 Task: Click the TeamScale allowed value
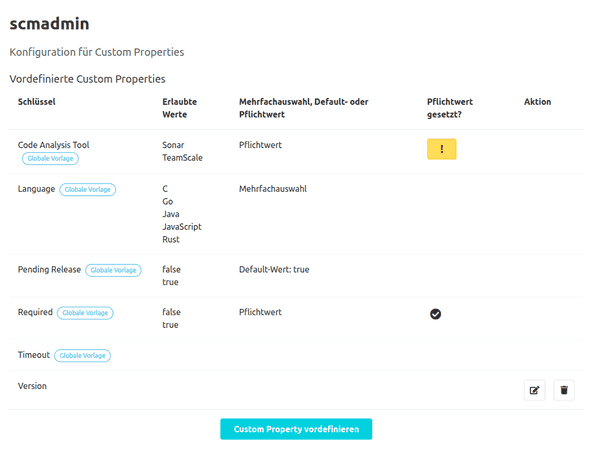coord(182,158)
